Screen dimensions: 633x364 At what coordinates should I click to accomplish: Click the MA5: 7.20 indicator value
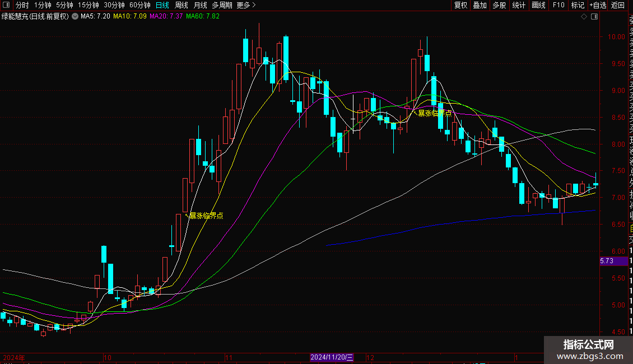click(95, 17)
